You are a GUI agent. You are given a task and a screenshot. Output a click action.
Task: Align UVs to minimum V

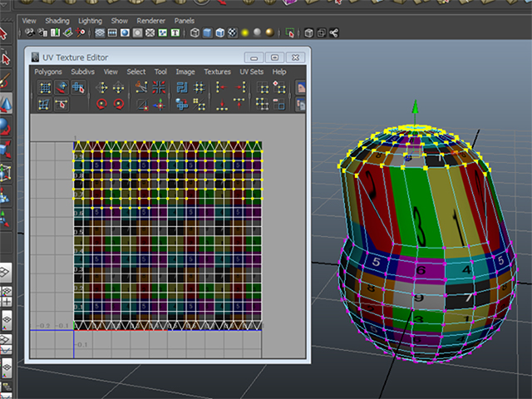222,105
